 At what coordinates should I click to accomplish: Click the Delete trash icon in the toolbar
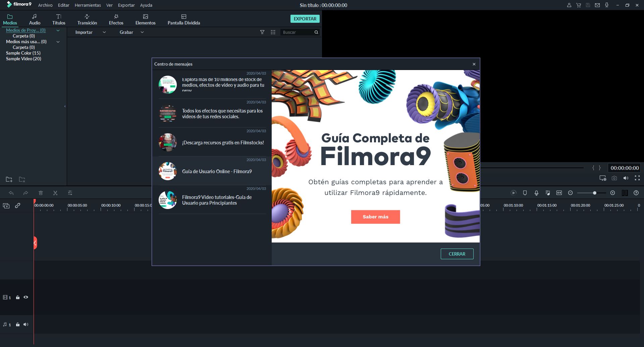pos(41,193)
